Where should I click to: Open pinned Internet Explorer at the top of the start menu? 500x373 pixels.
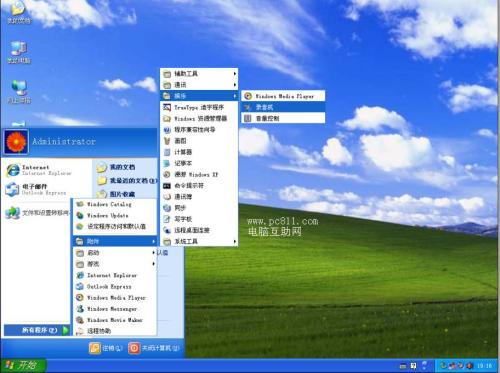click(47, 170)
